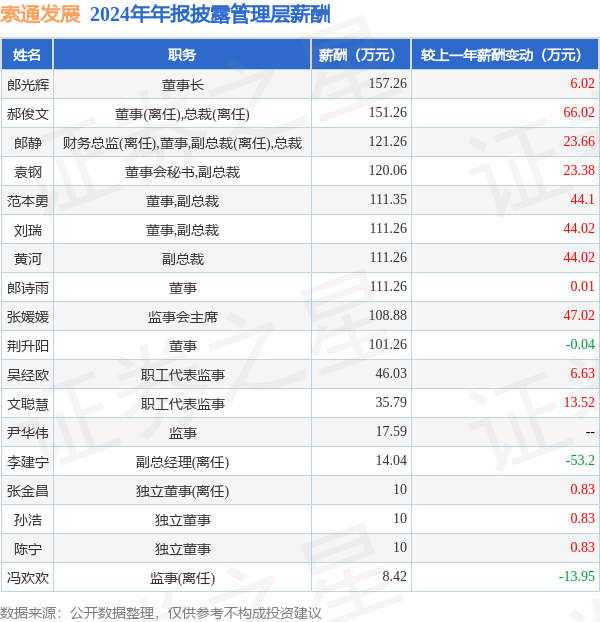Screen dimensions: 600x622
Task: Select the name 郝俊文
Action: click(28, 114)
